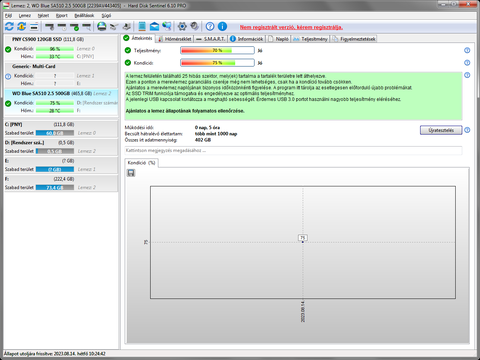The width and height of the screenshot is (480, 360).
Task: Select the D: [Rendszer szá..] partition entry
Action: 61,147
